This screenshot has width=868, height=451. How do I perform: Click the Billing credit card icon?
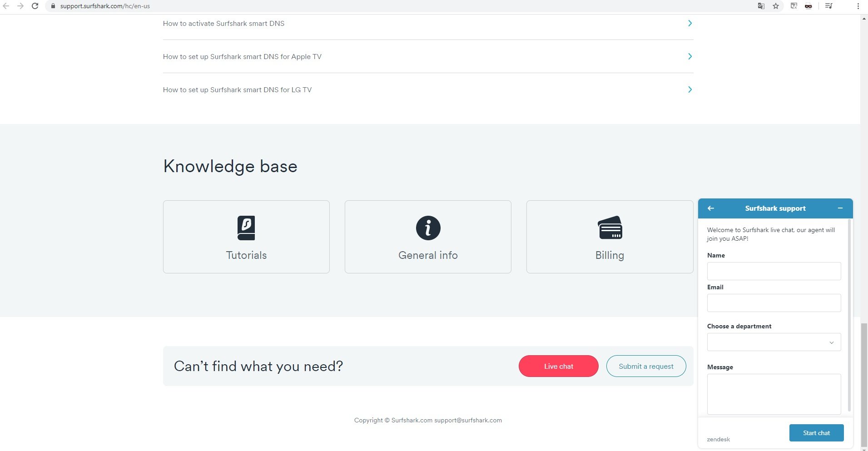(610, 228)
